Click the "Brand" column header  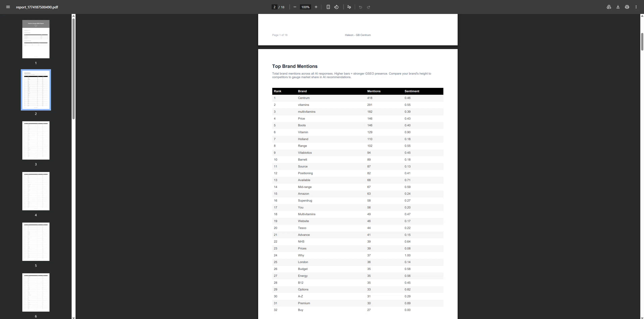[x=302, y=91]
